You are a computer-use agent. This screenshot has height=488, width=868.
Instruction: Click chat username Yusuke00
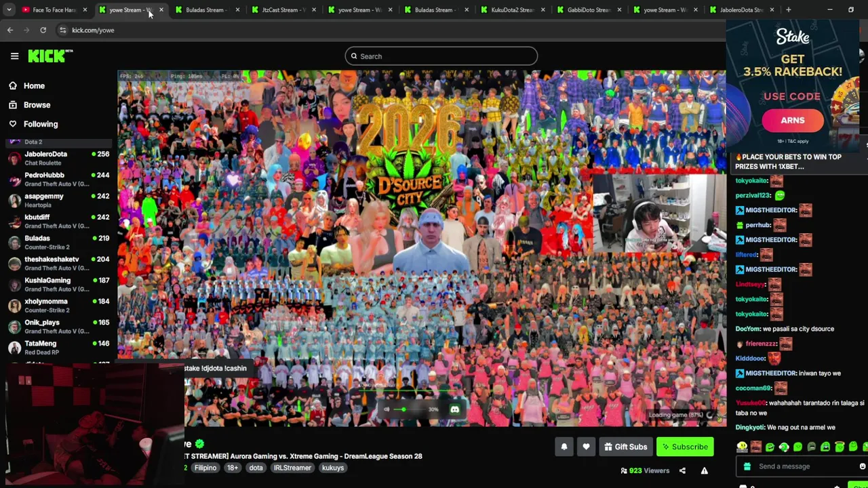(x=751, y=403)
